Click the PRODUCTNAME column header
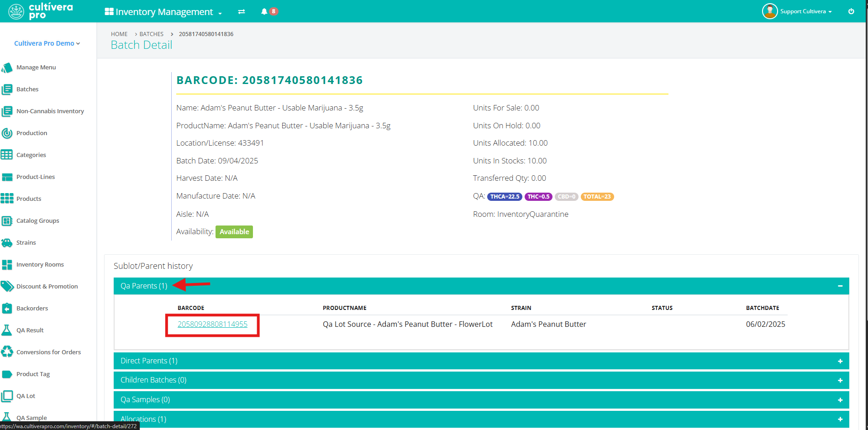Image resolution: width=868 pixels, height=430 pixels. coord(345,308)
